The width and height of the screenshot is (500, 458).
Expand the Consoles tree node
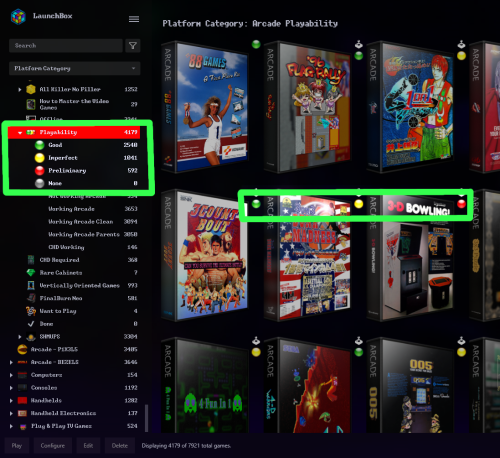(11, 388)
